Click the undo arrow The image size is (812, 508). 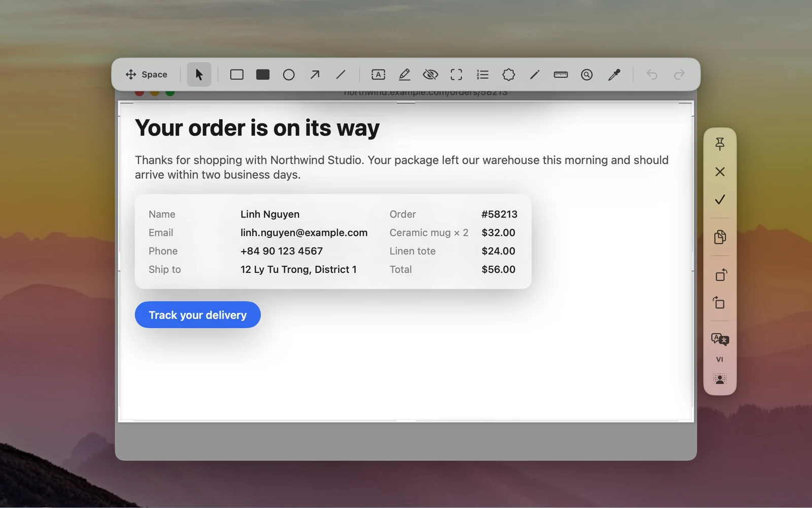(x=652, y=75)
